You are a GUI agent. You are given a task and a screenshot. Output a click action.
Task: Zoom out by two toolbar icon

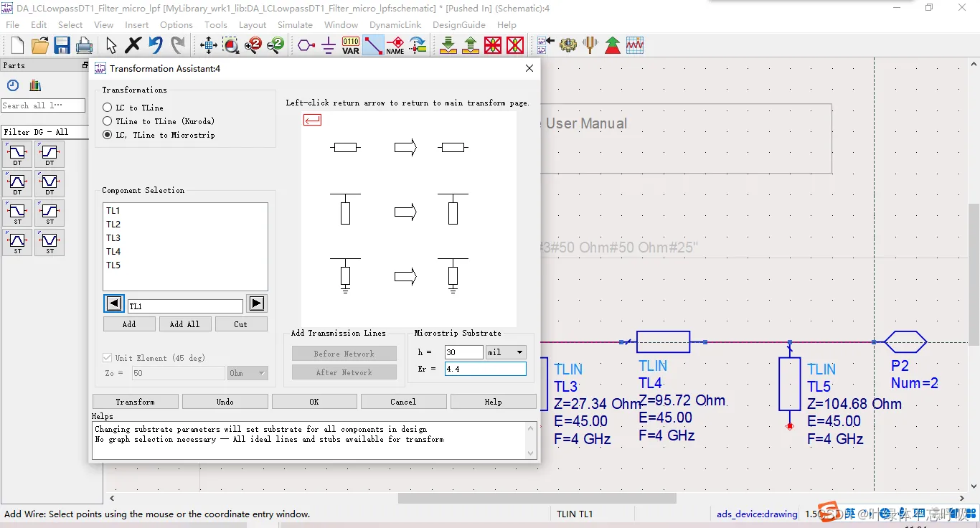click(275, 46)
